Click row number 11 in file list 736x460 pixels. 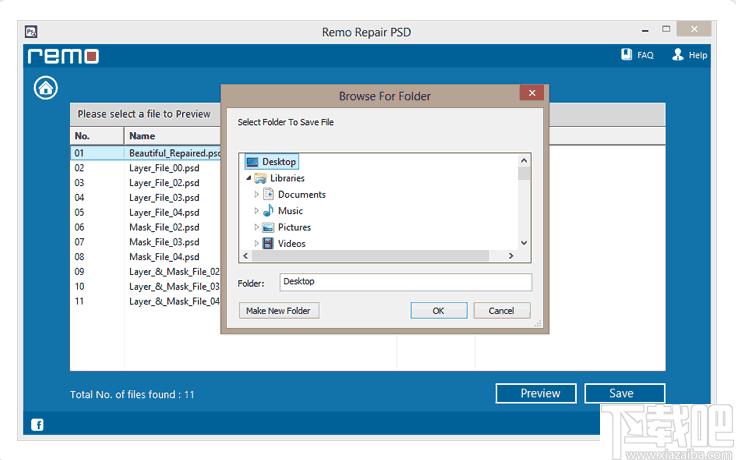click(79, 301)
